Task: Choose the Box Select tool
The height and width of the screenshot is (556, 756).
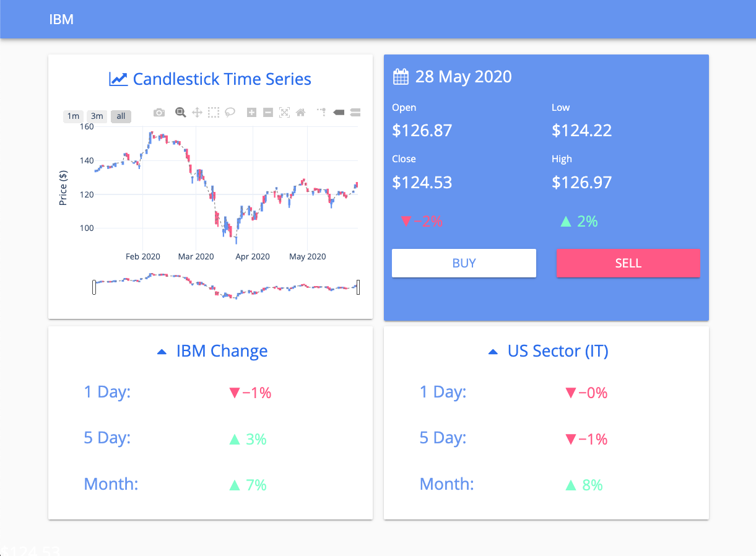Action: click(x=214, y=113)
